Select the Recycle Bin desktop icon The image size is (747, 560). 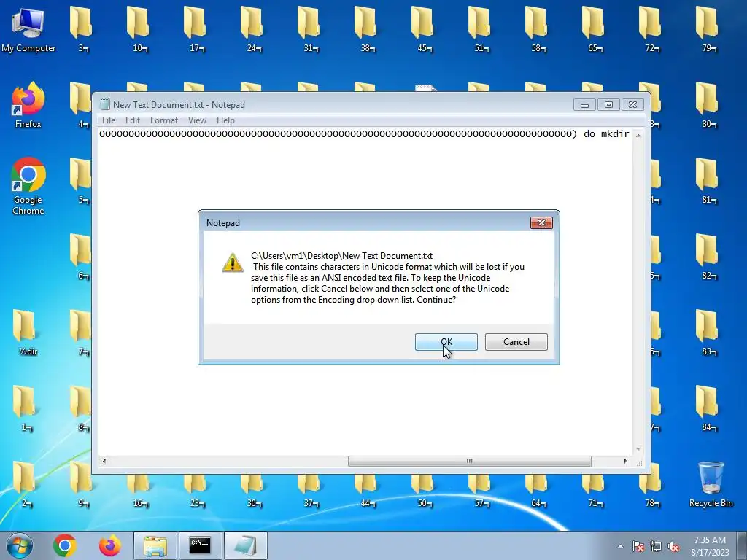[x=711, y=484]
